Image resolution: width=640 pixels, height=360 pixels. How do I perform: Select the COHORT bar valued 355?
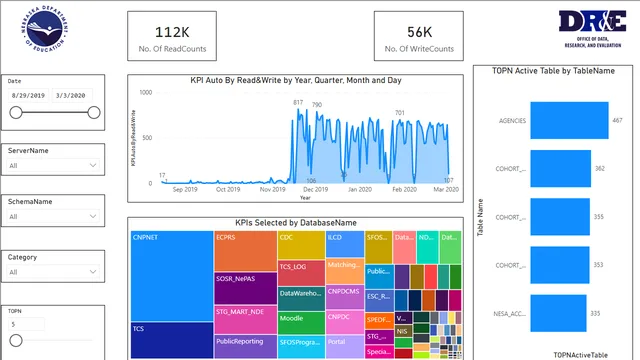point(560,217)
